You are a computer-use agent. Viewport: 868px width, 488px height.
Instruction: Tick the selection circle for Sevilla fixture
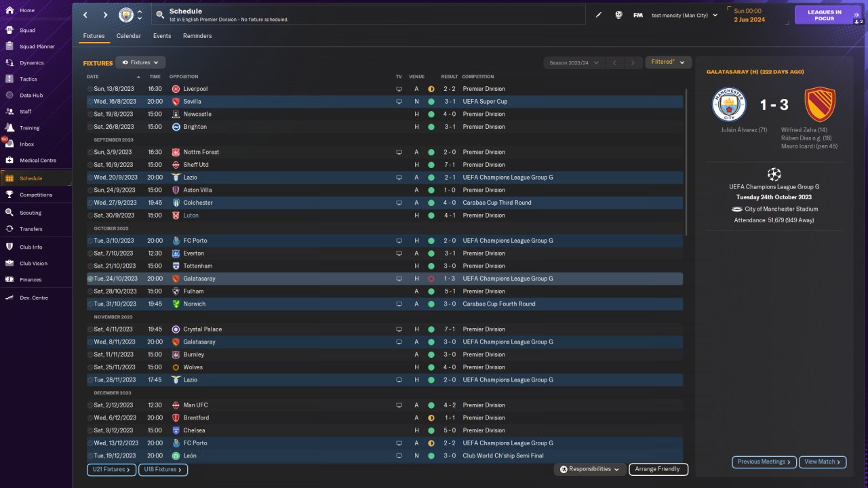tap(90, 102)
